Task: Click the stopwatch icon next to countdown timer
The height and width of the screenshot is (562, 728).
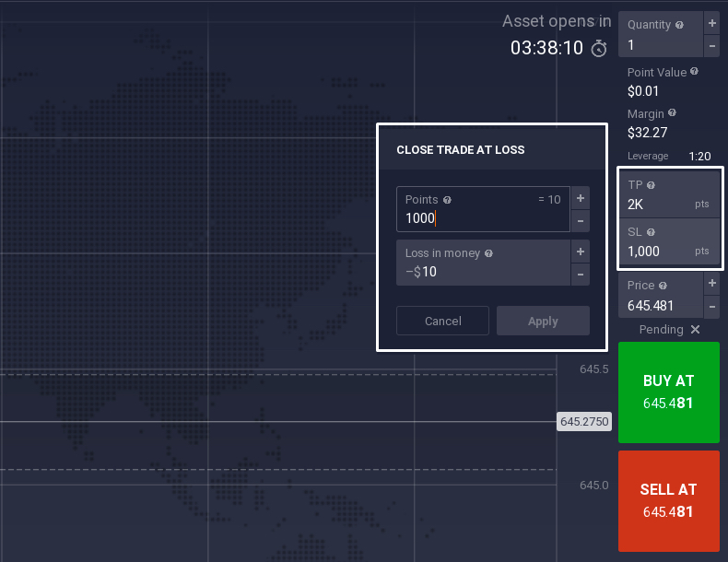Action: pyautogui.click(x=599, y=48)
